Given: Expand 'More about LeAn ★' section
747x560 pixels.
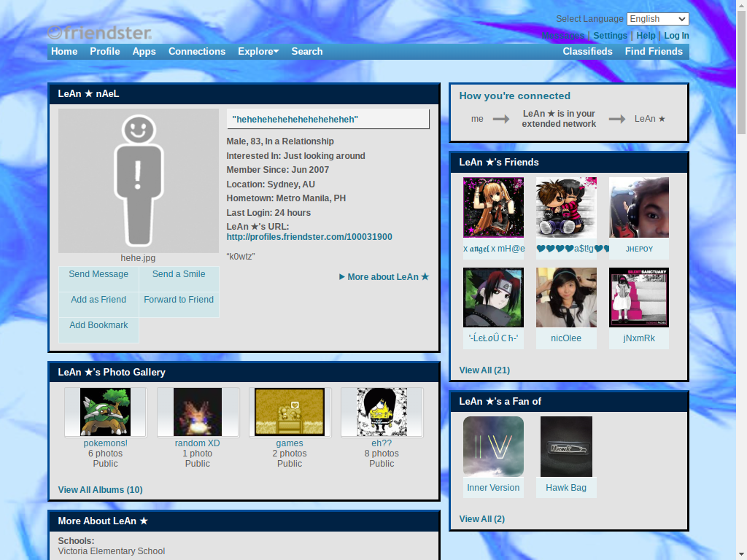Looking at the screenshot, I should click(x=384, y=276).
